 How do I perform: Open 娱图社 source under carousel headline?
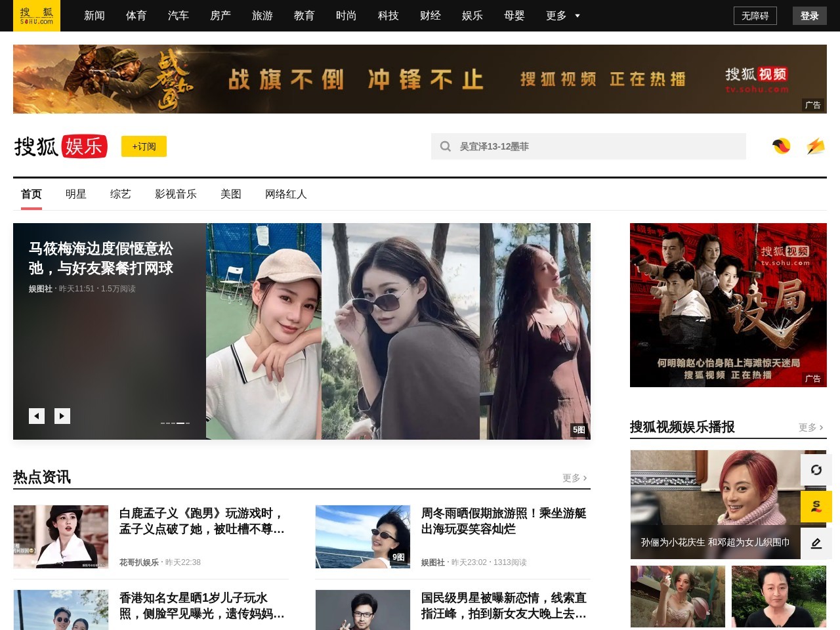(x=41, y=289)
